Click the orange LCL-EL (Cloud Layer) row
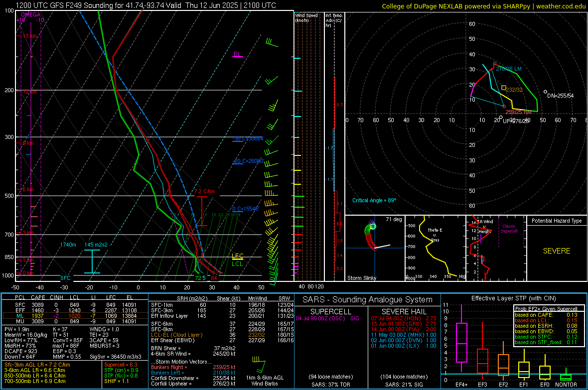The width and height of the screenshot is (588, 390). click(222, 335)
